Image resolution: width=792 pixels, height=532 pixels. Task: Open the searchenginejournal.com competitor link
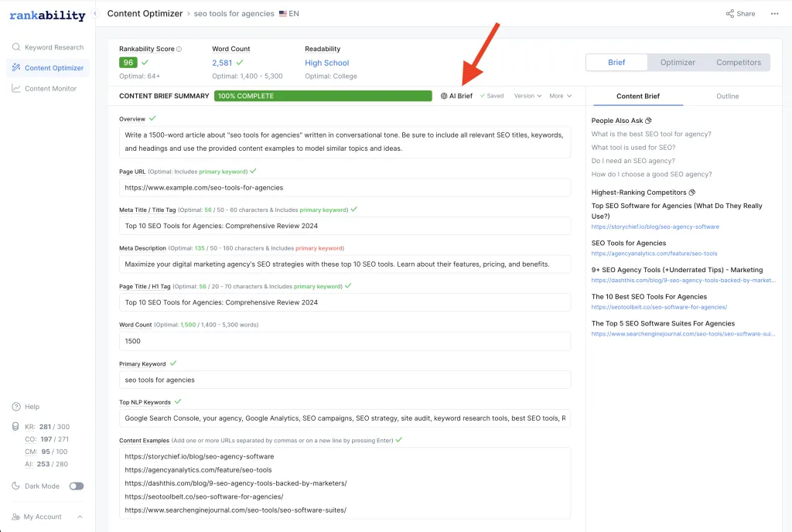click(x=684, y=333)
